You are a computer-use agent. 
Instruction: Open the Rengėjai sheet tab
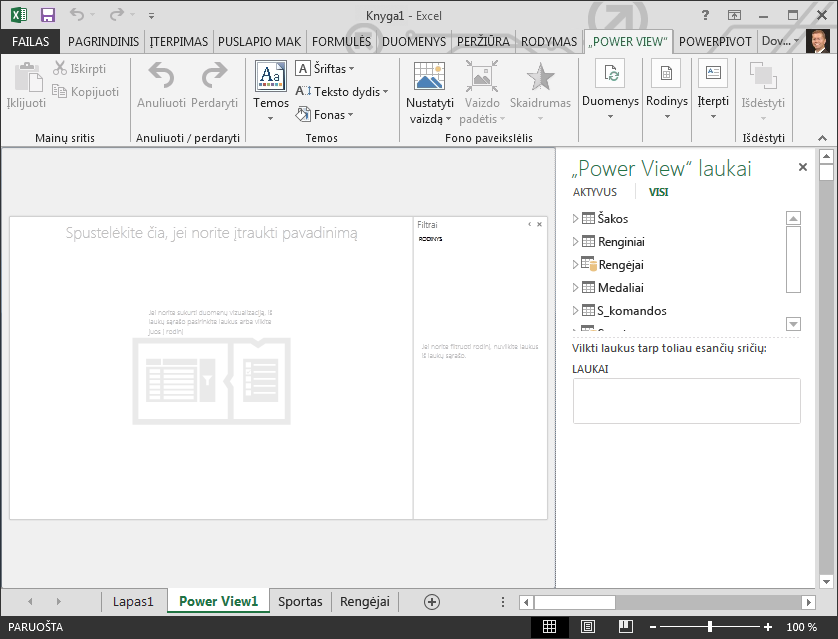coord(364,602)
